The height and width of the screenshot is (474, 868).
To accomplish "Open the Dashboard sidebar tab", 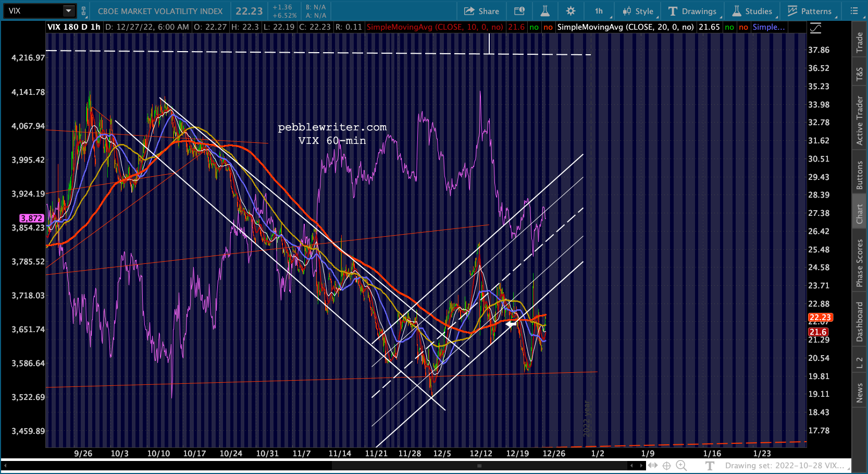I will [x=860, y=321].
